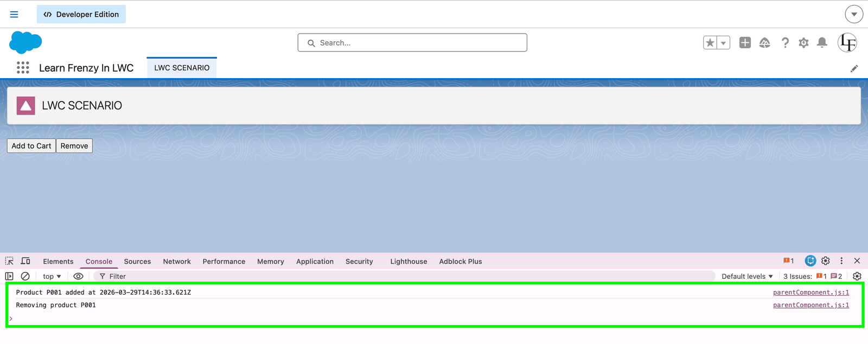Clear the console log

(25, 276)
